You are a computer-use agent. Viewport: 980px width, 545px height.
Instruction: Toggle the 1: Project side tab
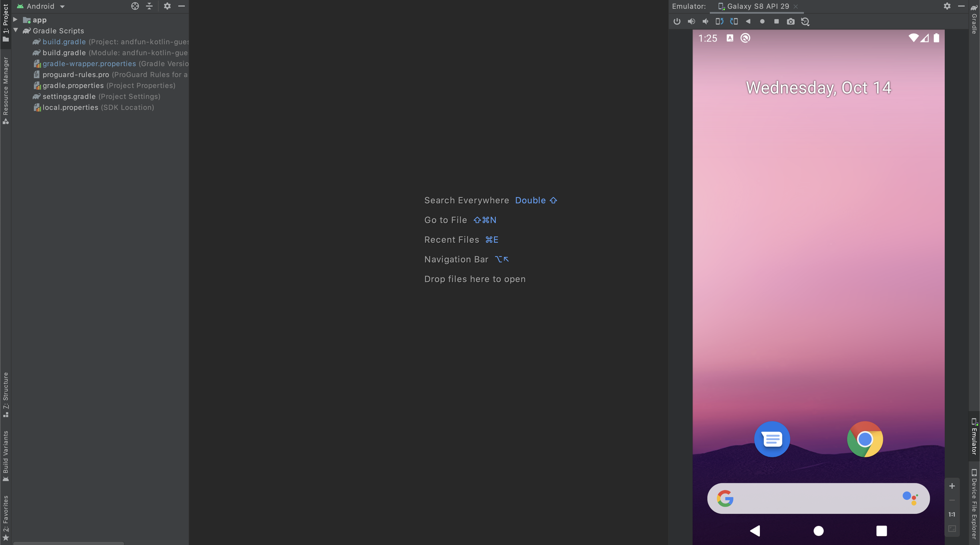click(x=5, y=24)
